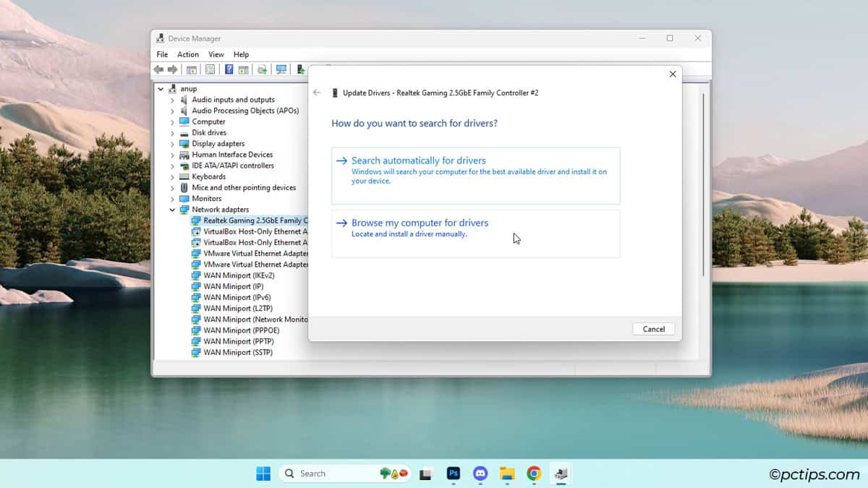Screen dimensions: 868x488
Task: Select the Display adapters label
Action: (218, 144)
